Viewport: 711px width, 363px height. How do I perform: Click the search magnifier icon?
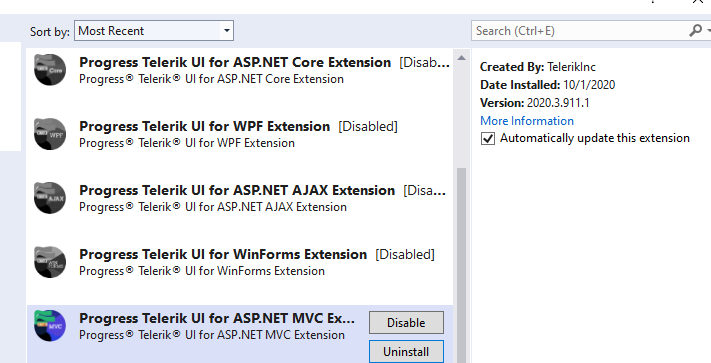[695, 30]
